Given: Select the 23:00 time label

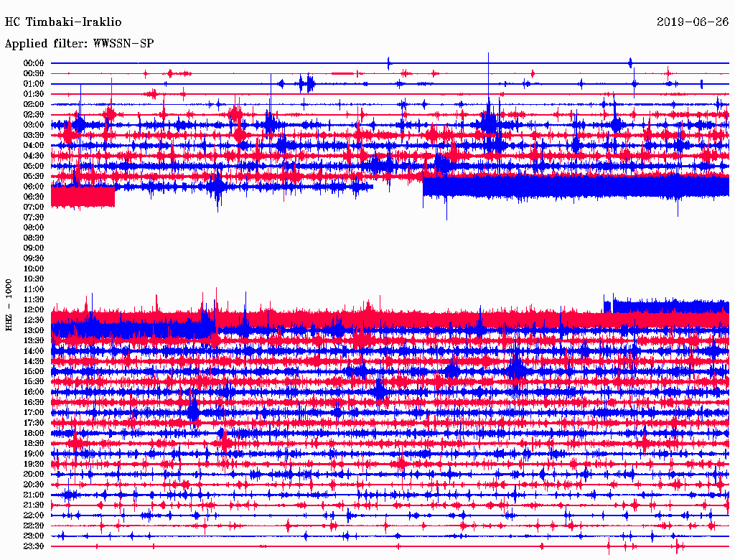Looking at the screenshot, I should [34, 536].
